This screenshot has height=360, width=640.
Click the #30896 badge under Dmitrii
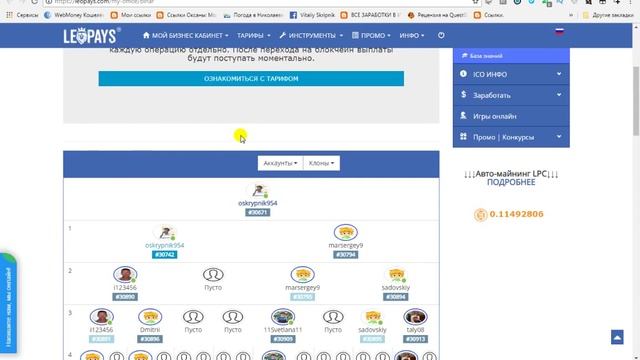[150, 339]
